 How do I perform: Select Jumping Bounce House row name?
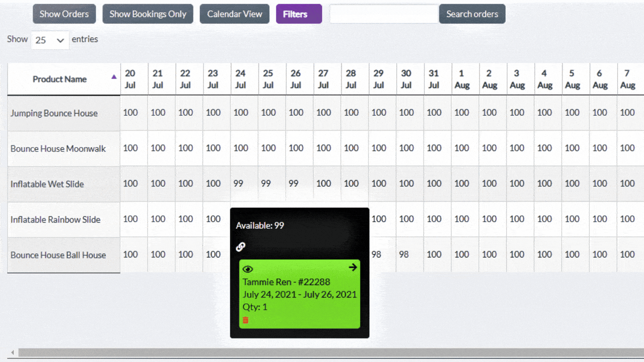tap(54, 114)
